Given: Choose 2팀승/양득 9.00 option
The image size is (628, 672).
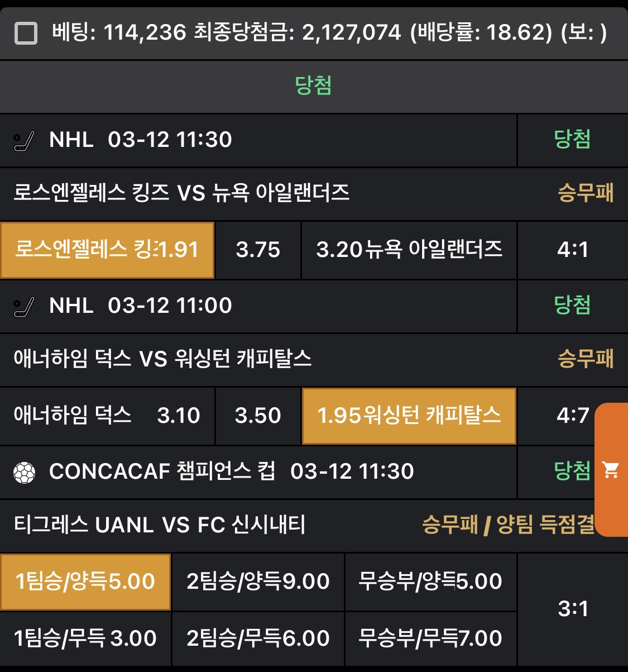Looking at the screenshot, I should [258, 582].
